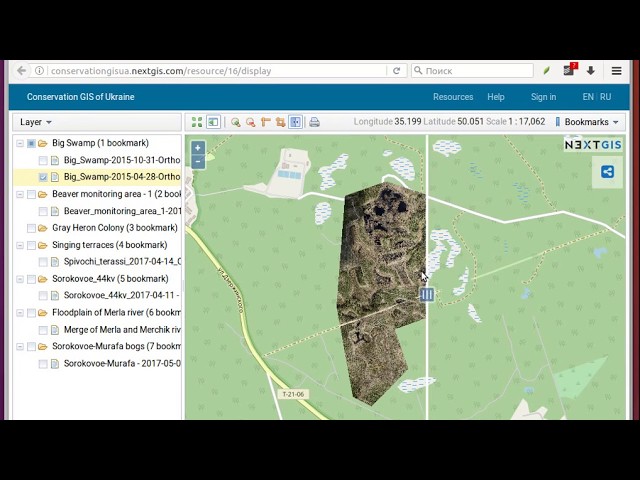The height and width of the screenshot is (480, 640).
Task: Collapse the Beaver monitoring area group
Action: (x=20, y=194)
